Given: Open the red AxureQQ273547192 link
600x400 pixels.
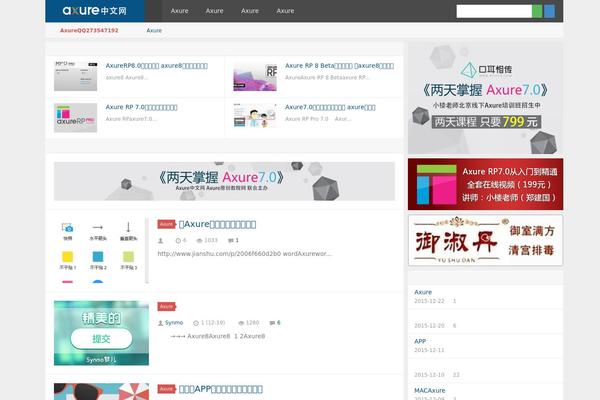Looking at the screenshot, I should [89, 30].
